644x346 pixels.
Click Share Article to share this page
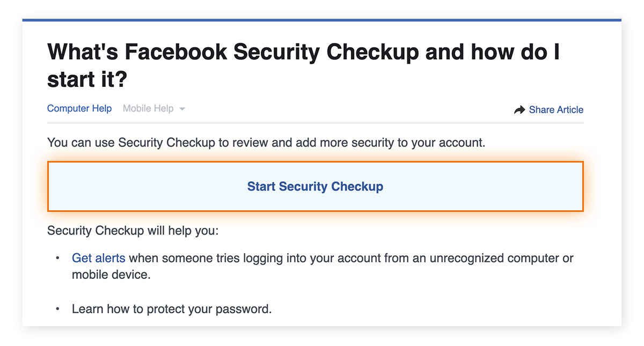(x=556, y=109)
